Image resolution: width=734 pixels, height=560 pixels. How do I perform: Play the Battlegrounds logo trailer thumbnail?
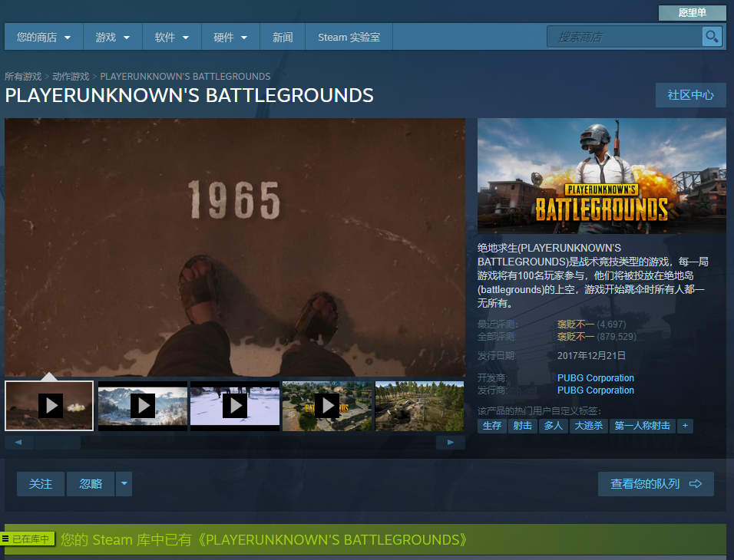327,406
